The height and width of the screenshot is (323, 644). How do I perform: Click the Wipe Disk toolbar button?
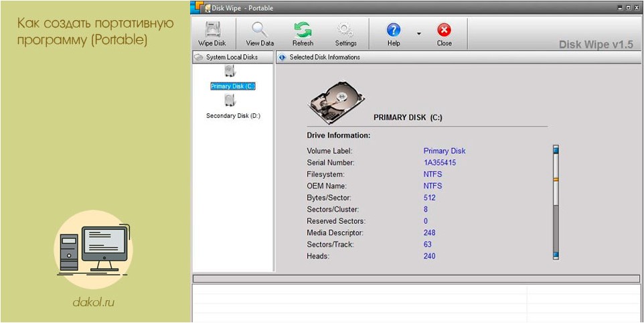pos(212,34)
